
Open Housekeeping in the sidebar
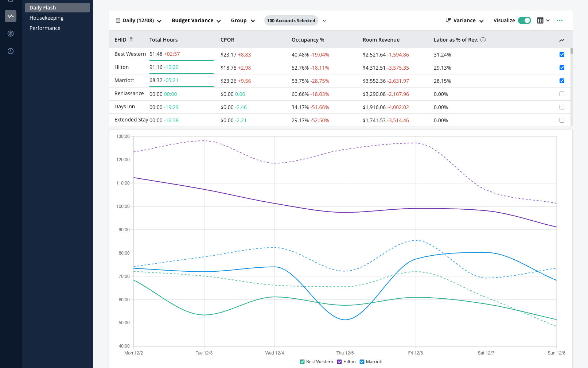46,18
